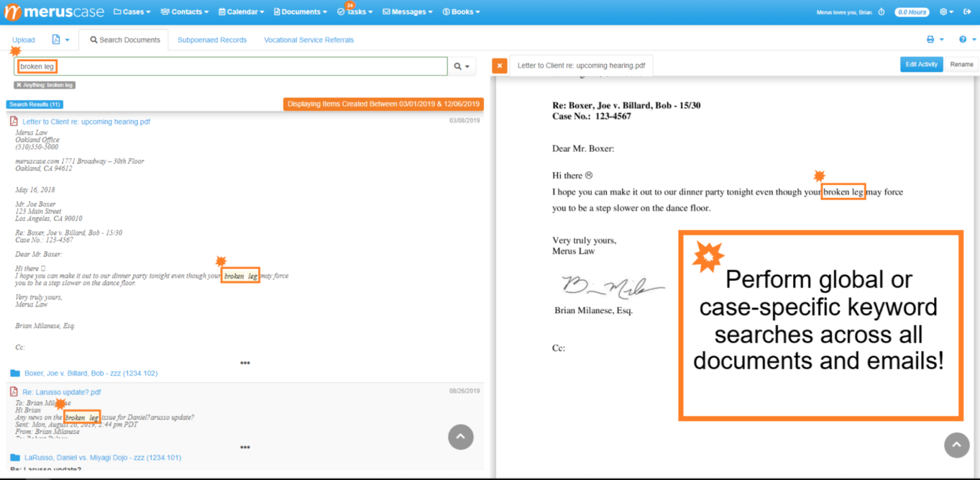Remove the Anything: broken leg filter chip
The image size is (980, 480).
[18, 85]
